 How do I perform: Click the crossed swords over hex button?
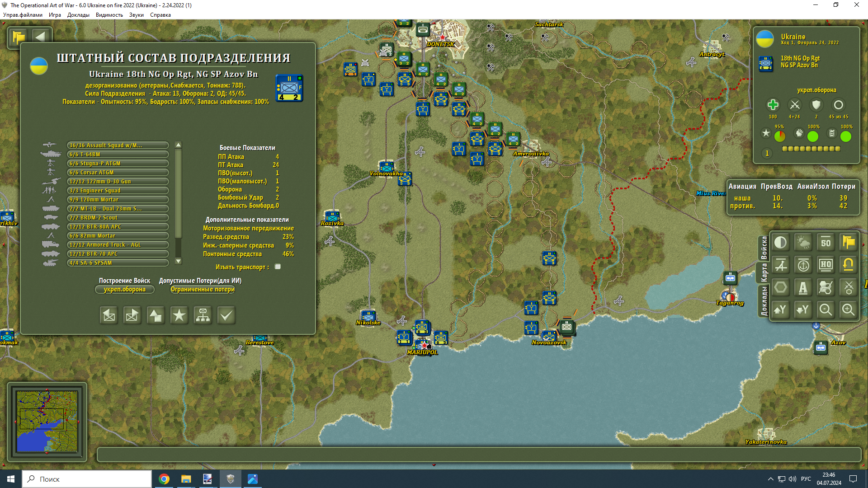[x=849, y=287]
